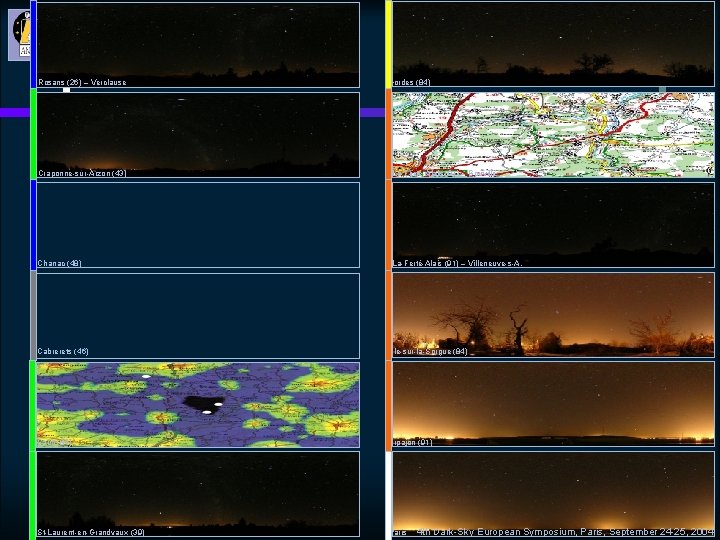
Task: Open the Craponne-sur-Arzon (43) panorama
Action: pyautogui.click(x=198, y=135)
